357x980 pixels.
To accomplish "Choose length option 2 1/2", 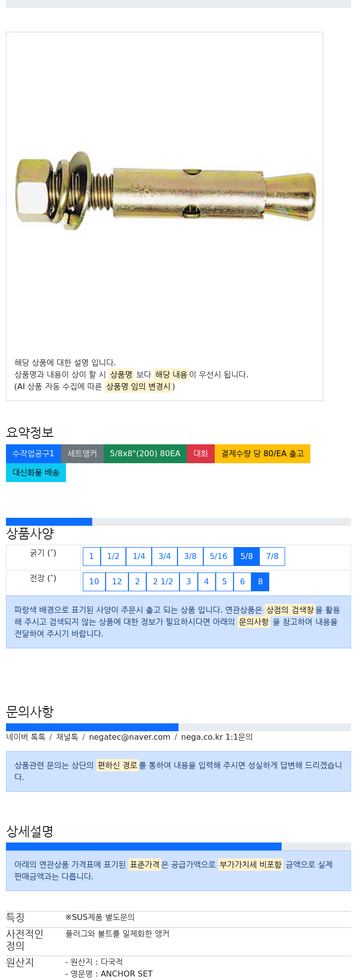I will point(163,582).
